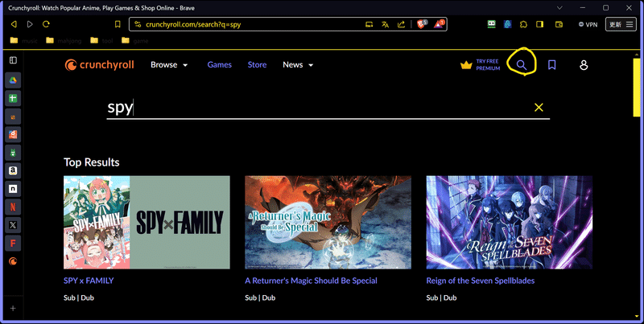Click the Crunchyroll logo
Screen dimensions: 644x324
tap(99, 65)
